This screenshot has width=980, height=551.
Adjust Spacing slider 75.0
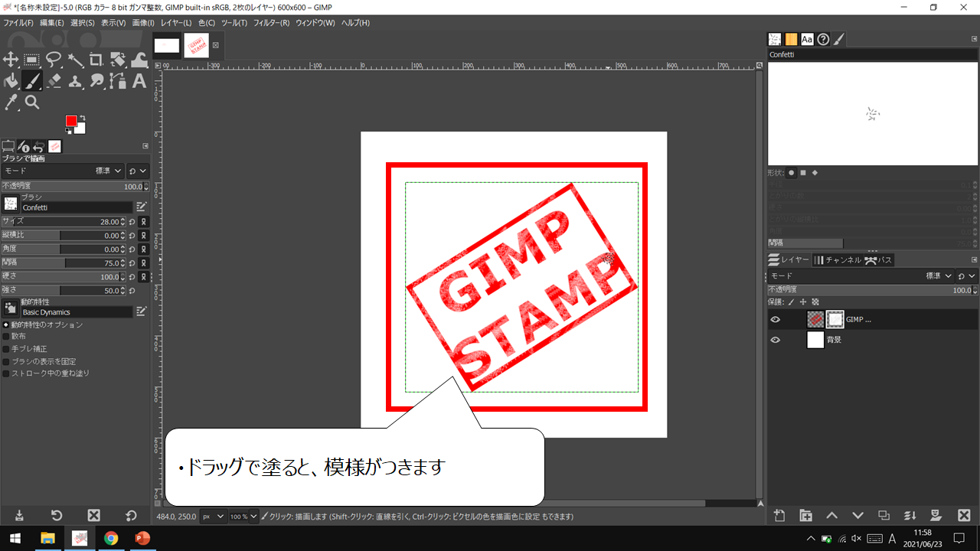pyautogui.click(x=63, y=262)
